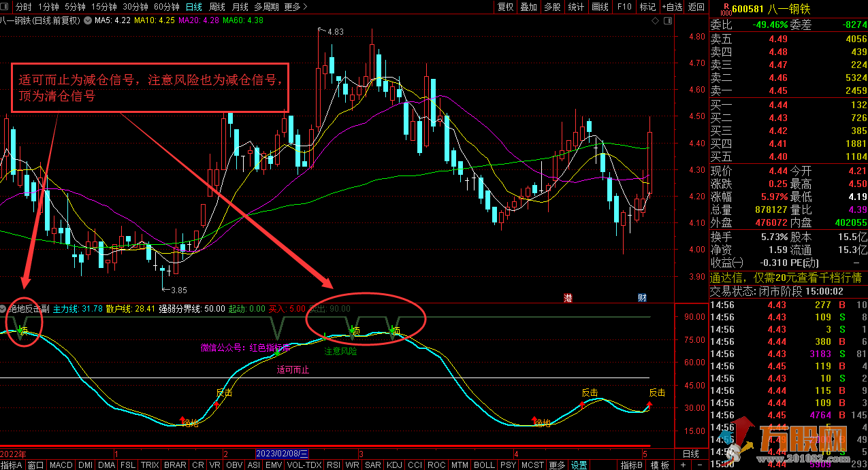This screenshot has width=868, height=470.
Task: Switch indicator to EMV
Action: 274,465
